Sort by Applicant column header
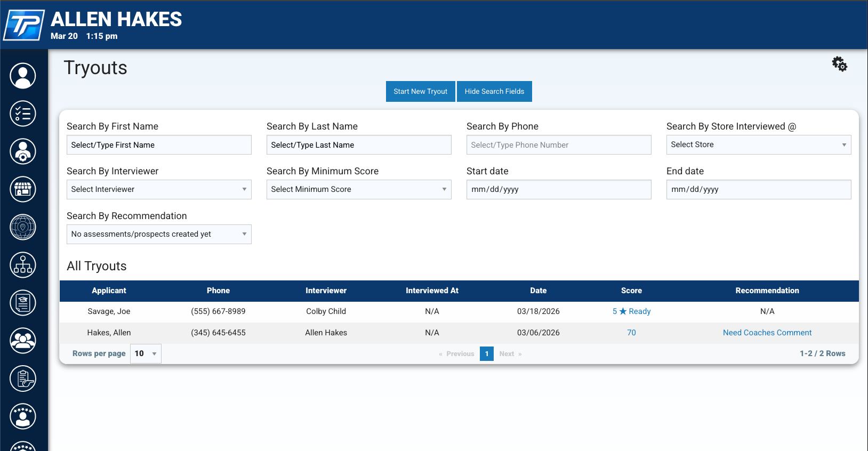Screen dimensions: 868x451 pos(109,291)
